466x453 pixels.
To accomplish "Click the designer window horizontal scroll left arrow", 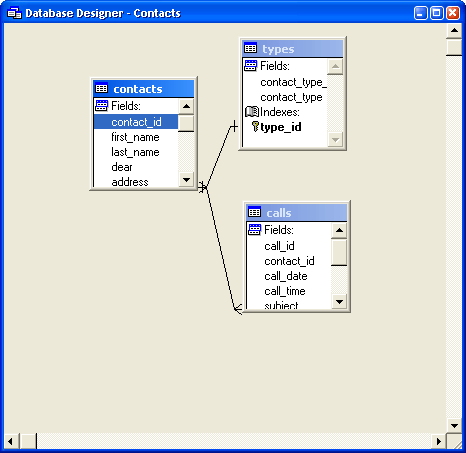I will coord(11,441).
